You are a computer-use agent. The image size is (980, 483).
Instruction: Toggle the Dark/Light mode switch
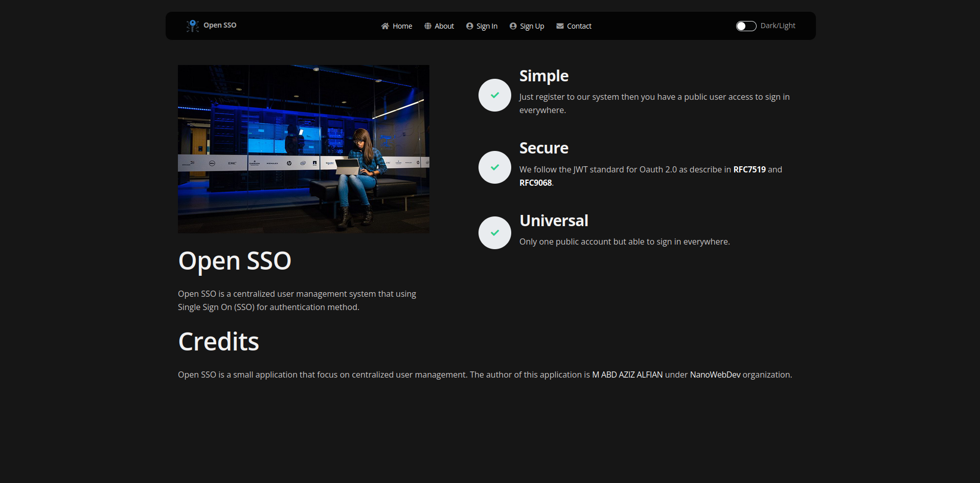pos(746,26)
